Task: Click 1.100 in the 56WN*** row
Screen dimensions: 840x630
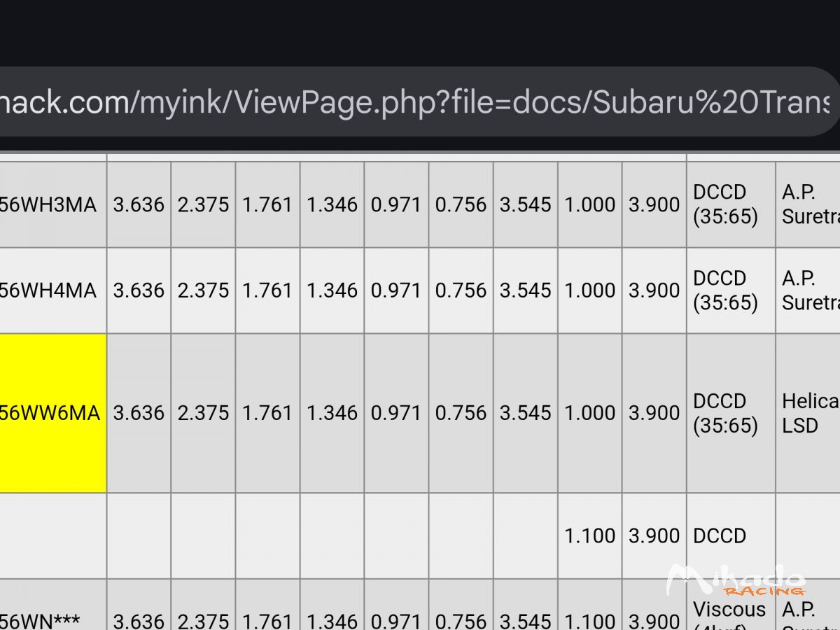Action: 589,620
